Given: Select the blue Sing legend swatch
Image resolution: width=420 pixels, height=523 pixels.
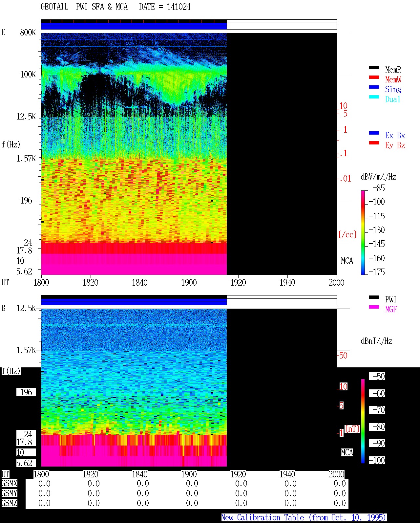Looking at the screenshot, I should pyautogui.click(x=374, y=87).
